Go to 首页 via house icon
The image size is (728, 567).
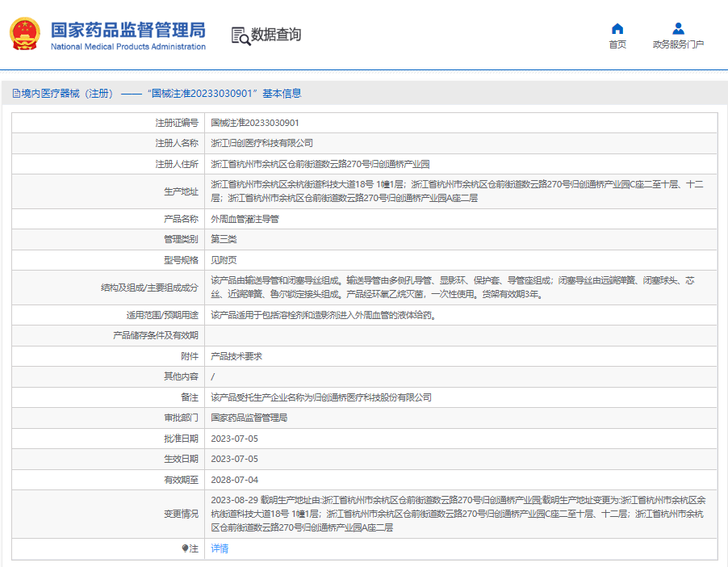pos(617,29)
